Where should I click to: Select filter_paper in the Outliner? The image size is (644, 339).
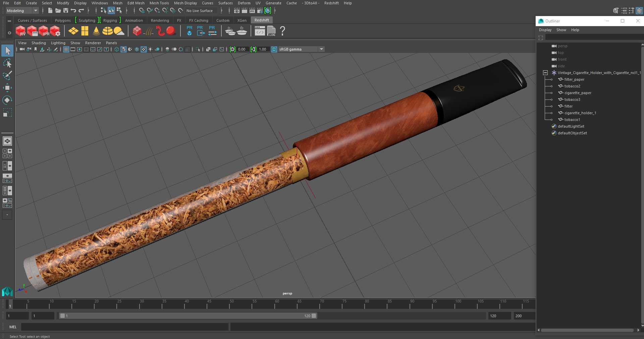coord(574,79)
